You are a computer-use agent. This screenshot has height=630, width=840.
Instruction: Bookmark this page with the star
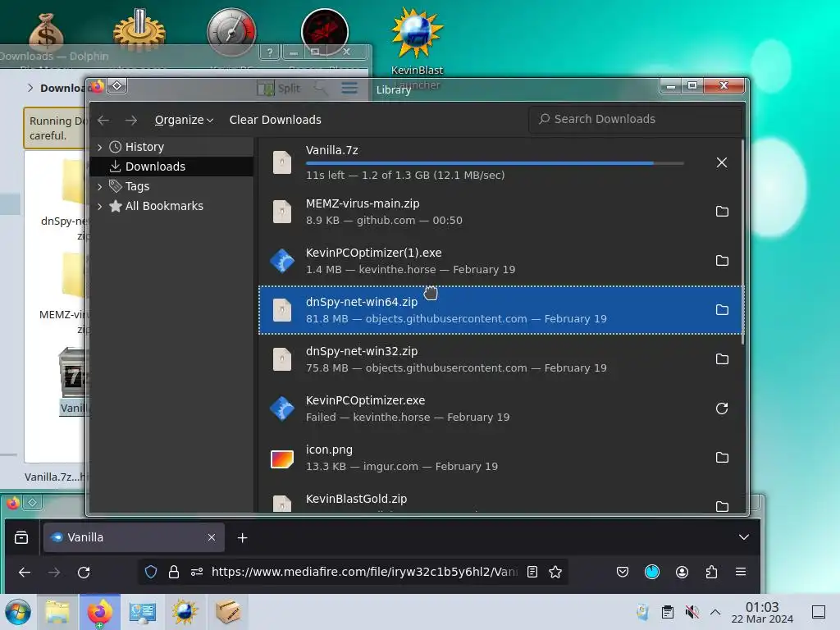pos(555,572)
